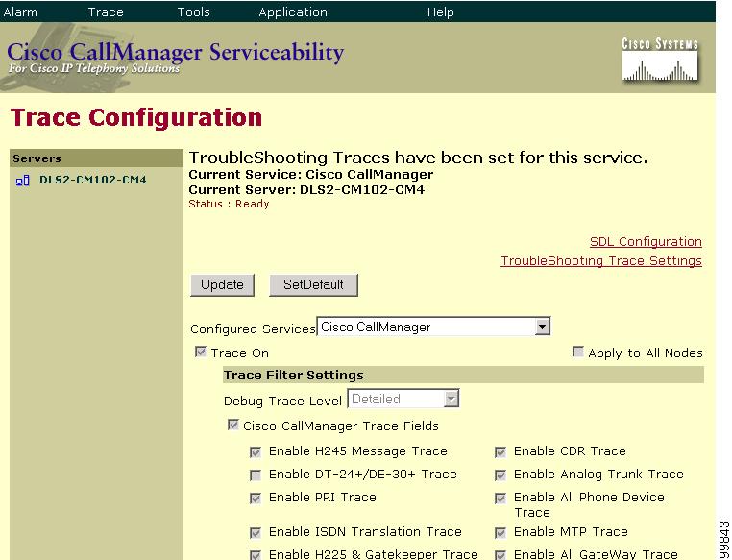Click the Cisco CallManager Serviceability title

click(x=176, y=52)
